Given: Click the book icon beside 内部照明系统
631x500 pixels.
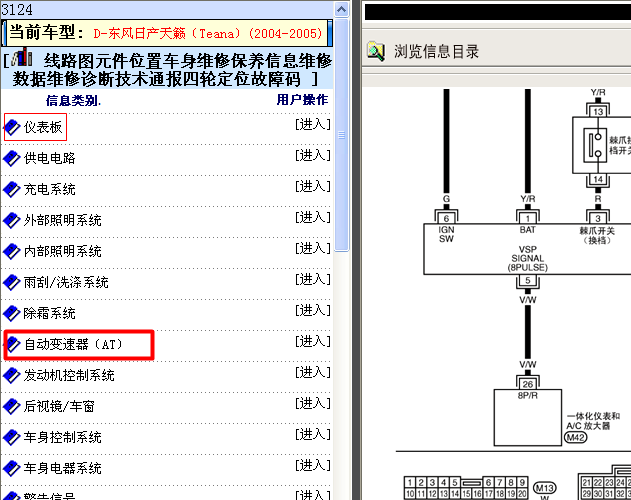Looking at the screenshot, I should pyautogui.click(x=12, y=251).
